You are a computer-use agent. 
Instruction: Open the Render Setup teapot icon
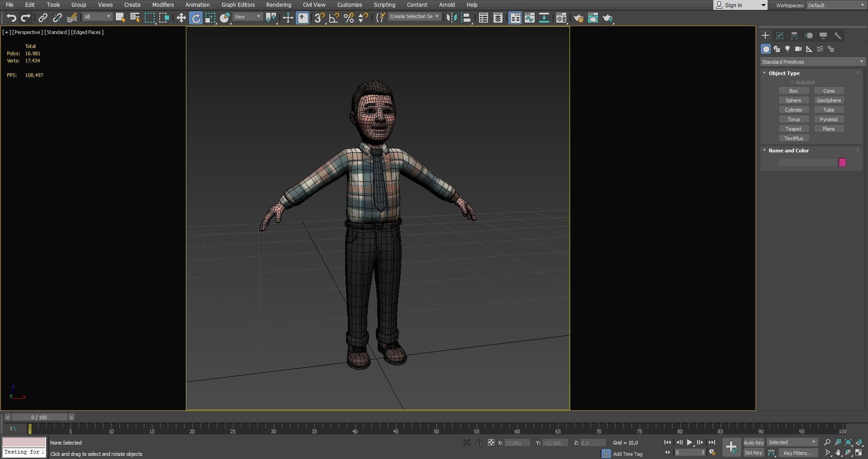coord(579,18)
